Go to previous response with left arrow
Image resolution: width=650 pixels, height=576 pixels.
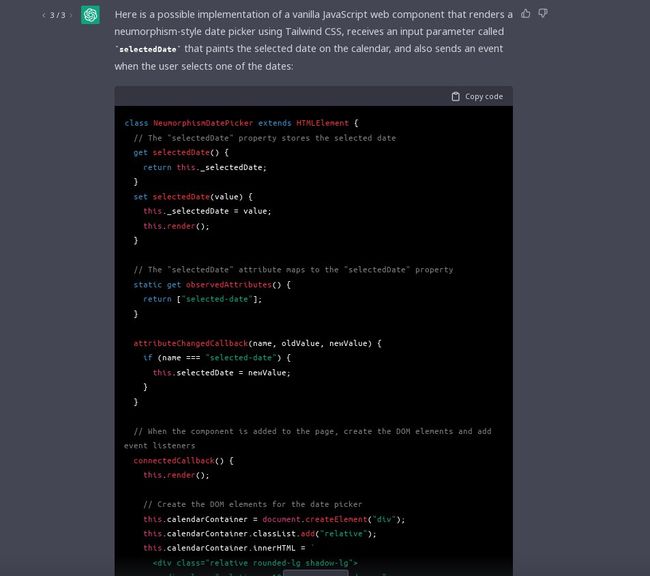coord(43,15)
